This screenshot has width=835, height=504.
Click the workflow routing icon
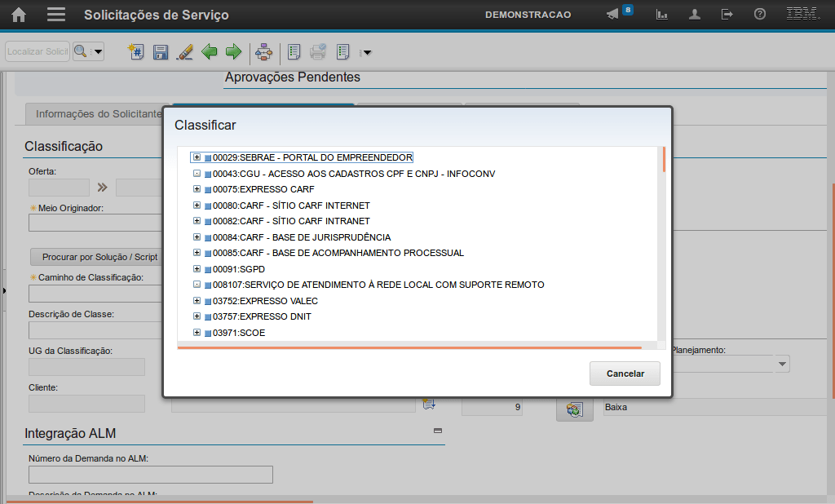pos(263,51)
